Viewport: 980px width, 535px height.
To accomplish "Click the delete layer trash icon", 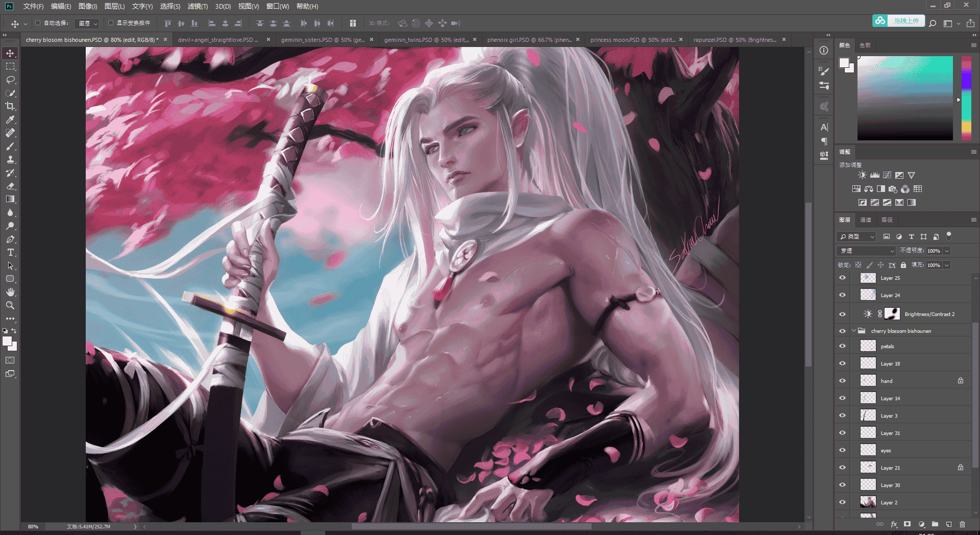I will click(962, 524).
